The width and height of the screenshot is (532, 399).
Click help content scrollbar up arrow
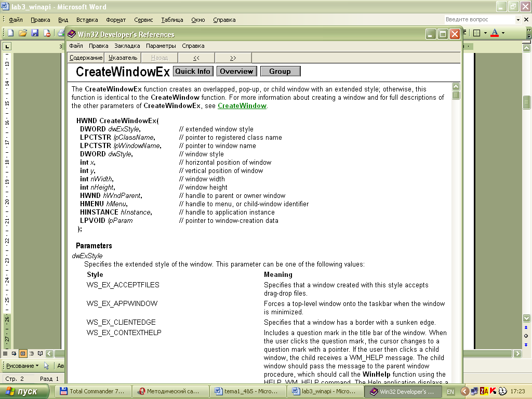point(456,86)
